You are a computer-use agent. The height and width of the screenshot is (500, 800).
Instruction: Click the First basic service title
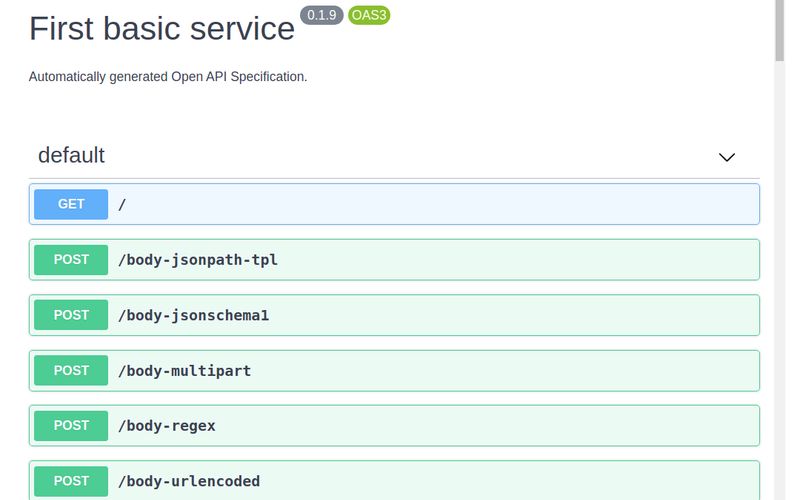pos(162,28)
